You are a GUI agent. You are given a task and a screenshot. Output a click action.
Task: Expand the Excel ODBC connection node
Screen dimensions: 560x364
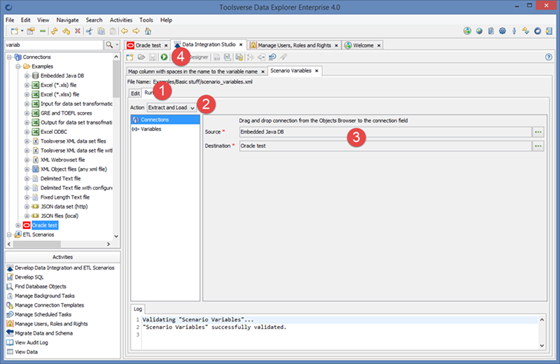[27, 132]
